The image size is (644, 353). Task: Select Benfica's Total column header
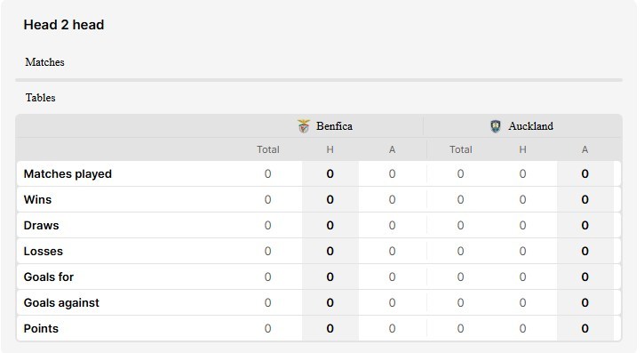click(267, 149)
